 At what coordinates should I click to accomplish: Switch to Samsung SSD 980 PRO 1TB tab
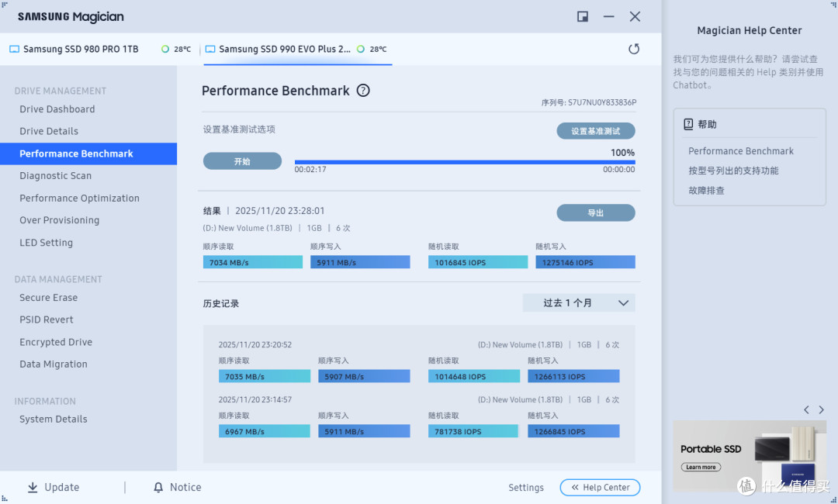pos(100,49)
